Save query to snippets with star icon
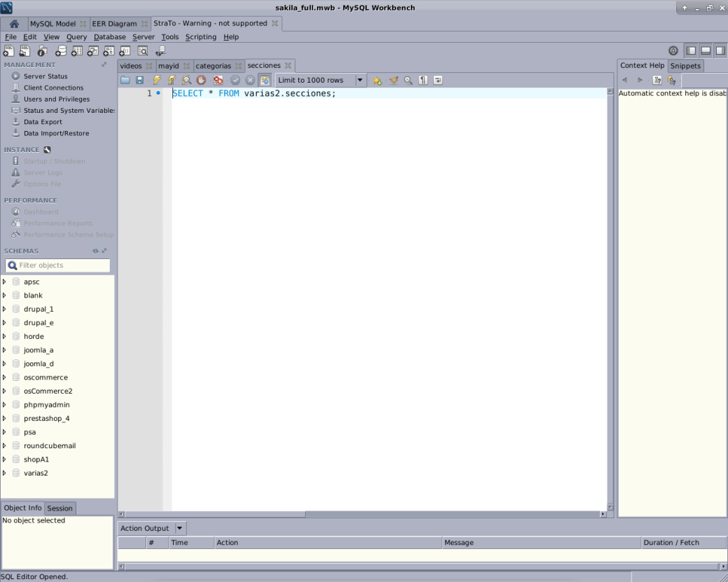 [377, 81]
